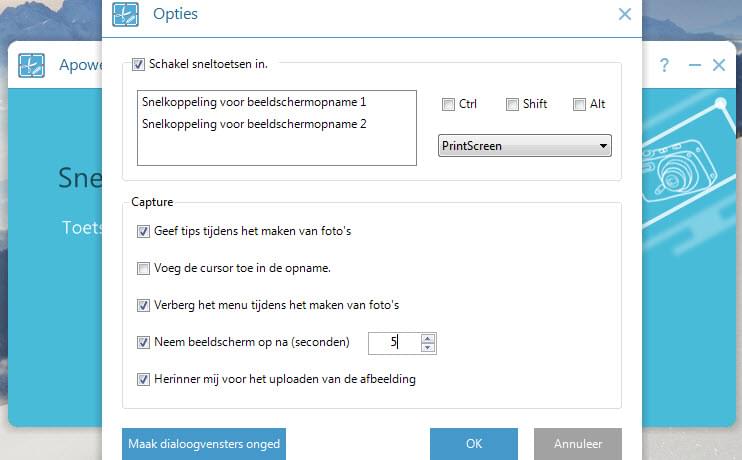This screenshot has width=742, height=460.
Task: Enable 'Voeg de cursor toe in de opname'
Action: tap(143, 268)
